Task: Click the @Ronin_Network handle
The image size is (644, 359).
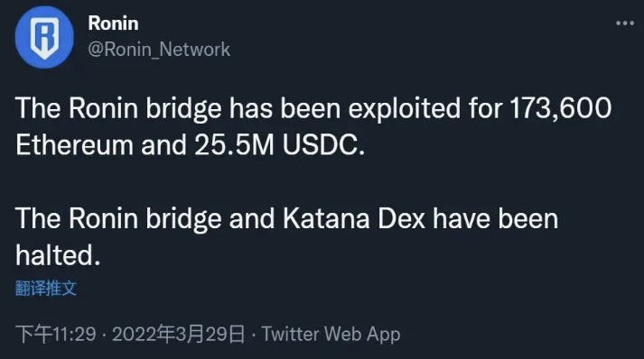Action: coord(159,50)
